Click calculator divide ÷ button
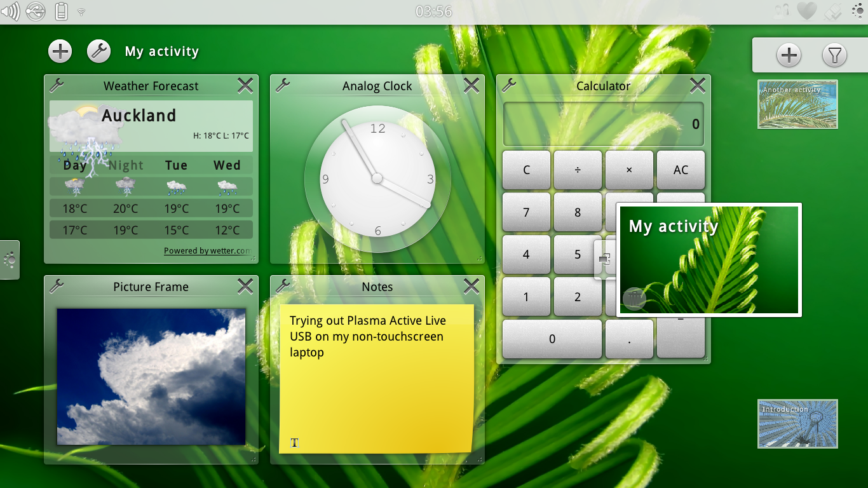The height and width of the screenshot is (488, 868). point(578,170)
